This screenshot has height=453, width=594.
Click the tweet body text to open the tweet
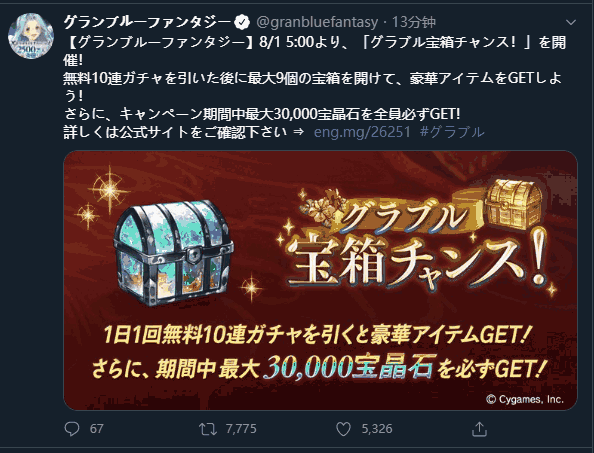[x=314, y=87]
